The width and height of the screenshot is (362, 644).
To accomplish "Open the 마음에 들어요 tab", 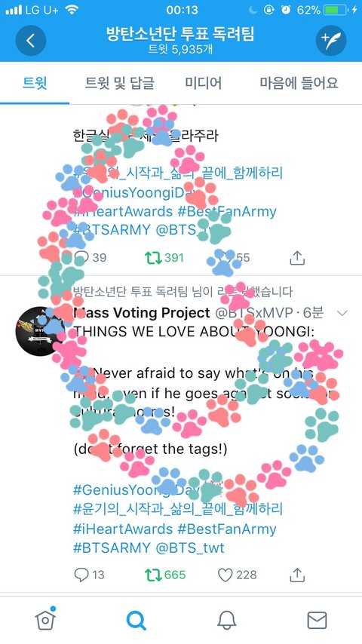I will (299, 83).
